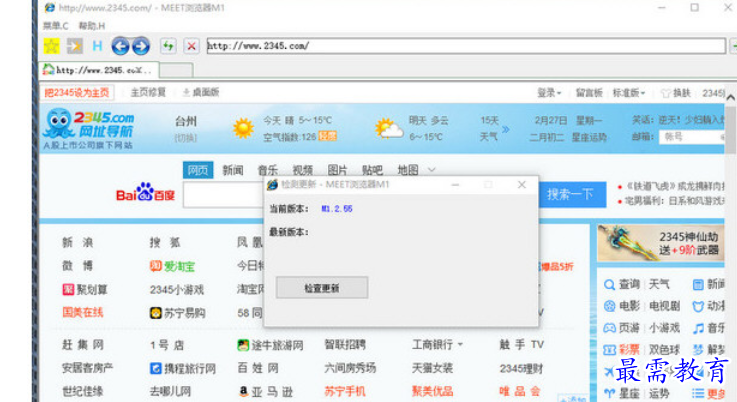The height and width of the screenshot is (402, 737).
Task: Click today's sunny weather icon
Action: (243, 128)
